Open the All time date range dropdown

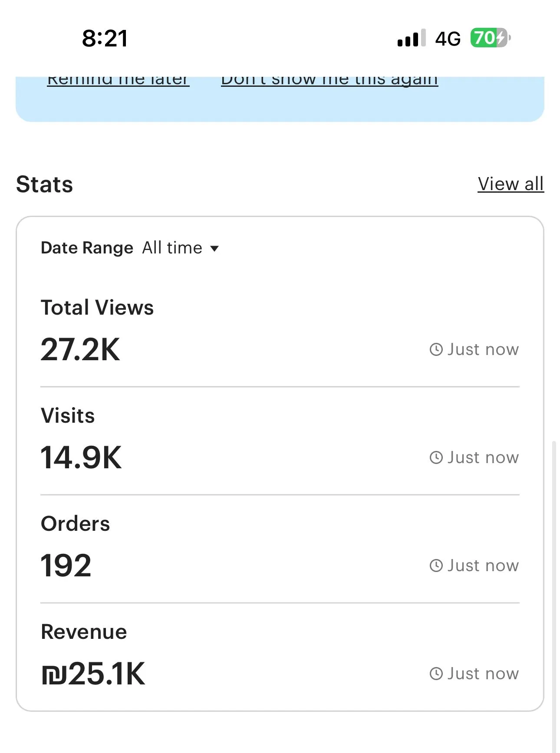coord(172,248)
